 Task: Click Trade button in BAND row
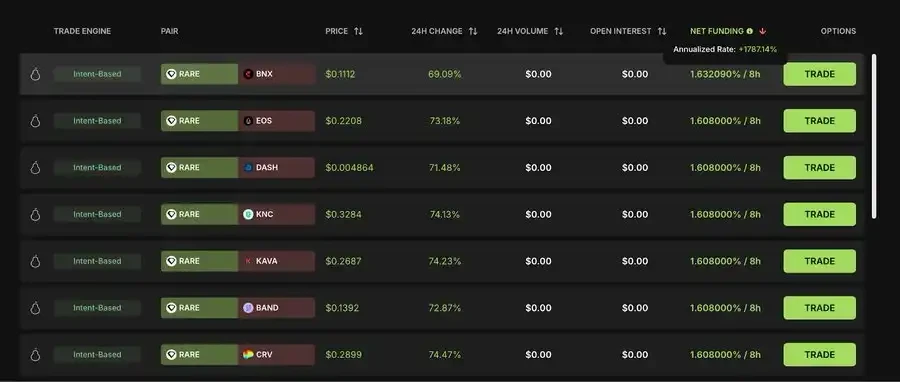coord(819,308)
